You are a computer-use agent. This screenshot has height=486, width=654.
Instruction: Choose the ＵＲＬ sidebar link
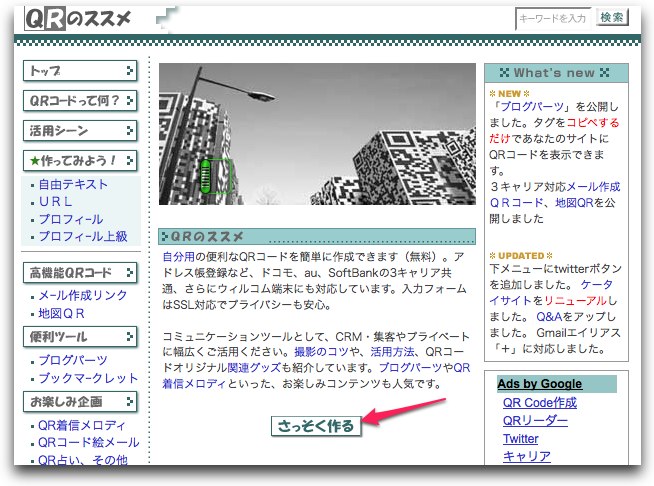56,202
